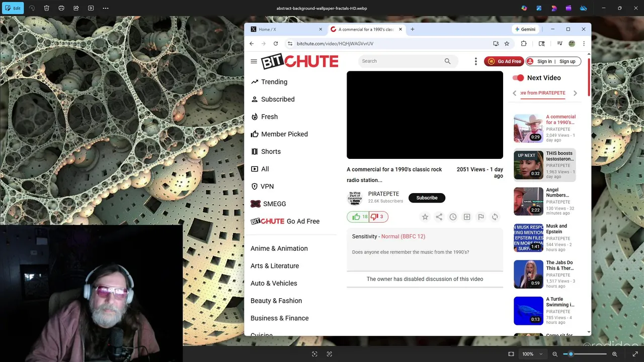Screen dimensions: 644x362
Task: Click the search magnifier button
Action: pos(447,61)
